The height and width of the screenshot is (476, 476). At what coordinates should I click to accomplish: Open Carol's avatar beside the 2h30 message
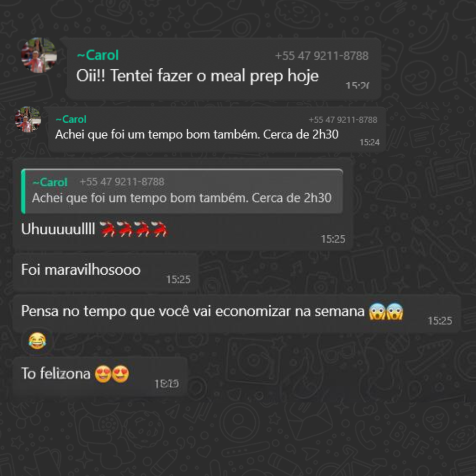28,119
